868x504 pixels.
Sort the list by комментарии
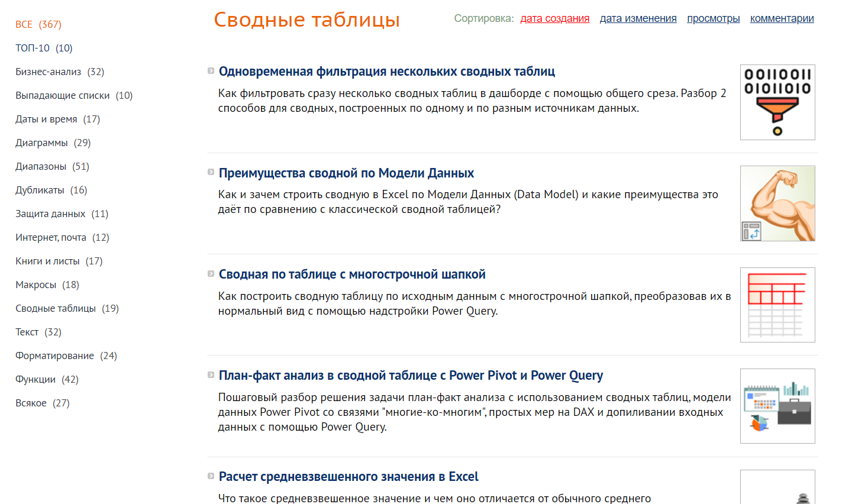(782, 18)
